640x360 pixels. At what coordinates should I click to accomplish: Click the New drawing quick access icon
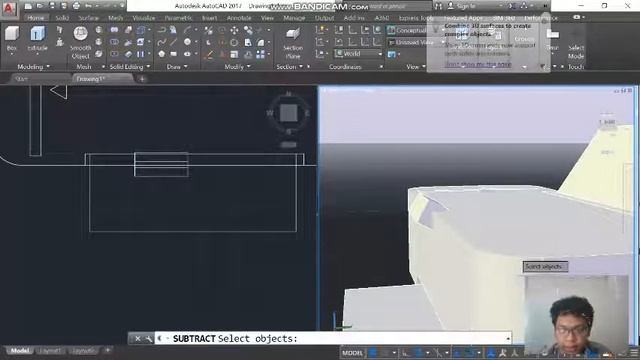pyautogui.click(x=28, y=6)
